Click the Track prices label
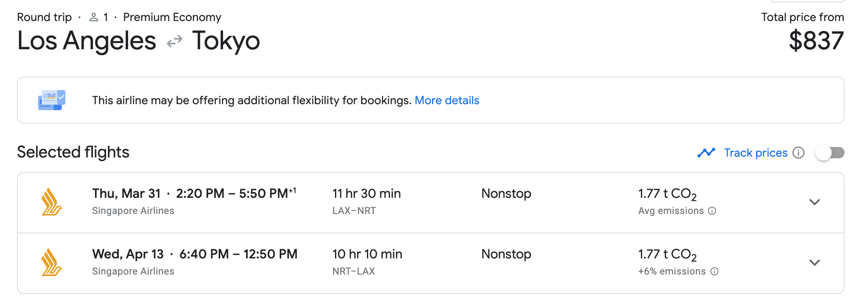The height and width of the screenshot is (302, 868). pos(756,153)
